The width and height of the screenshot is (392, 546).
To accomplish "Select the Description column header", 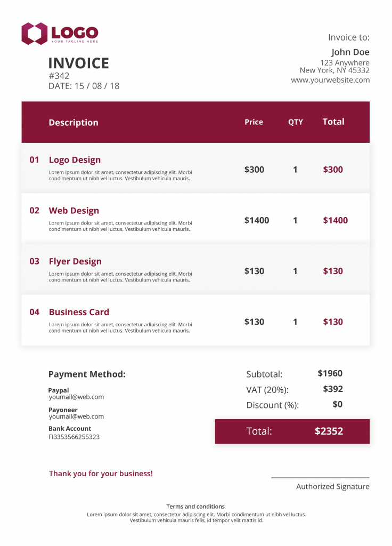I will [x=73, y=123].
